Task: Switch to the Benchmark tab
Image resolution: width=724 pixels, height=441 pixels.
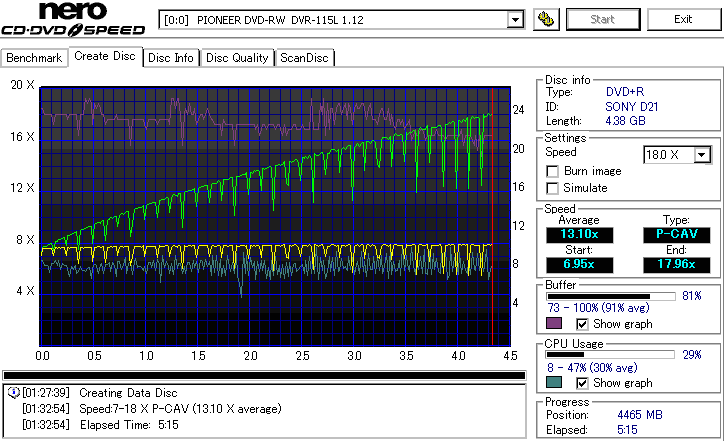Action: click(35, 58)
